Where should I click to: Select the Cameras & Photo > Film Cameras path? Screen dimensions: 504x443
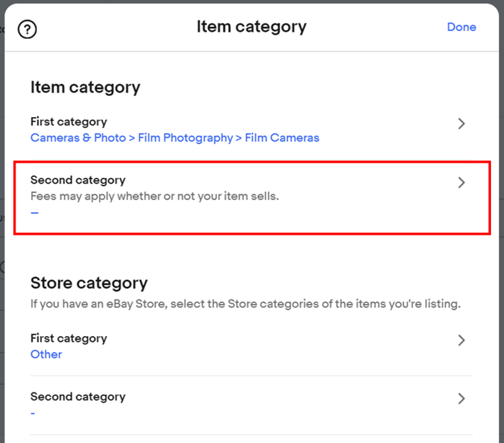[175, 138]
